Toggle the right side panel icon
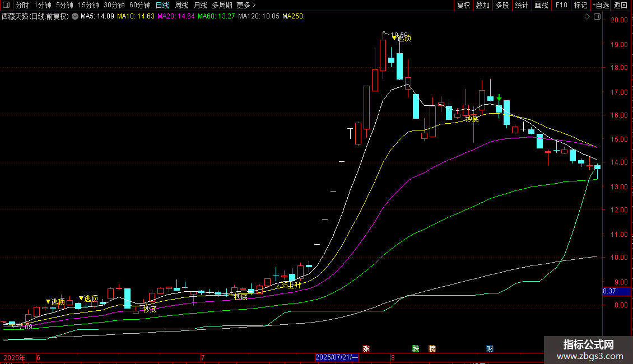The height and width of the screenshot is (364, 633). tap(598, 17)
